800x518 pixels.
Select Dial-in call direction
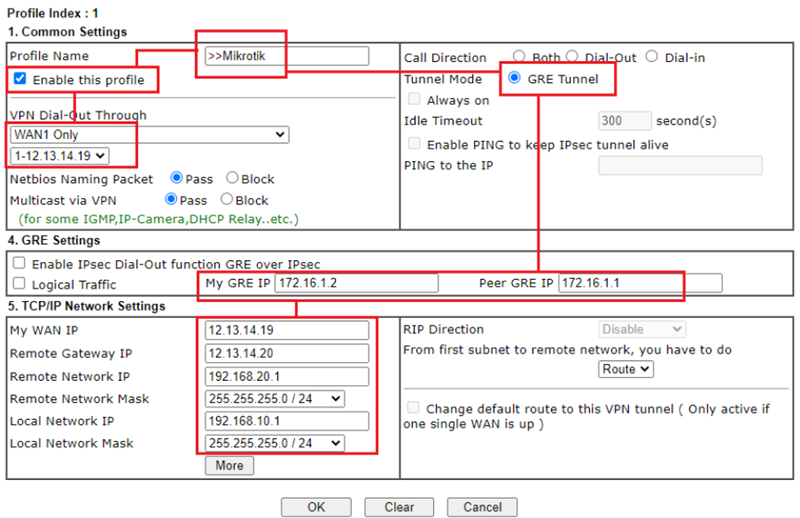pos(652,57)
